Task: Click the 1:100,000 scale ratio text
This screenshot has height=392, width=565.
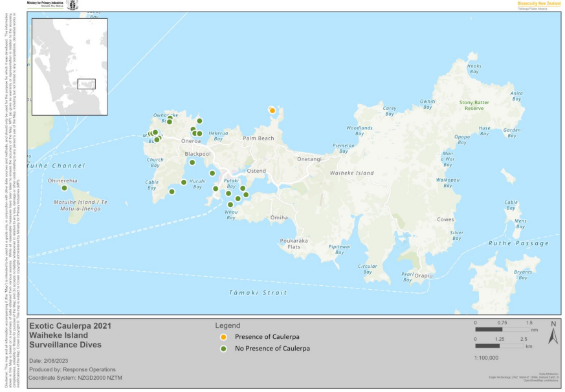Action: [x=486, y=358]
